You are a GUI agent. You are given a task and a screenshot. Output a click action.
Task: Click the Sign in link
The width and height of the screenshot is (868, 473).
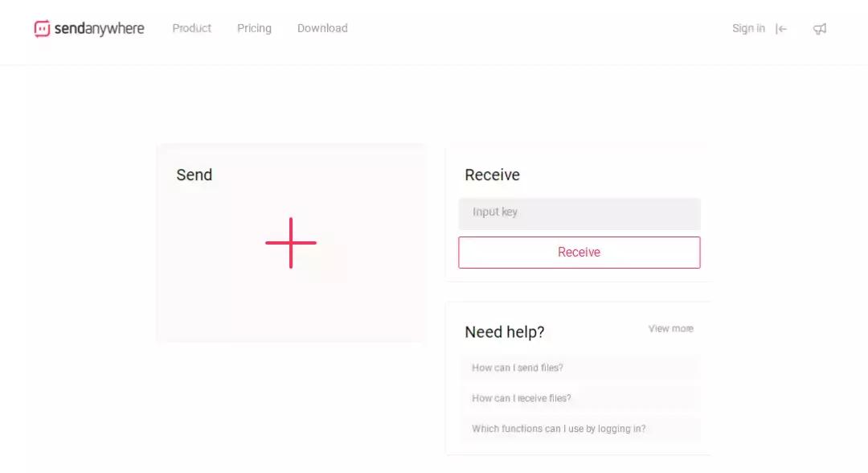coord(748,28)
